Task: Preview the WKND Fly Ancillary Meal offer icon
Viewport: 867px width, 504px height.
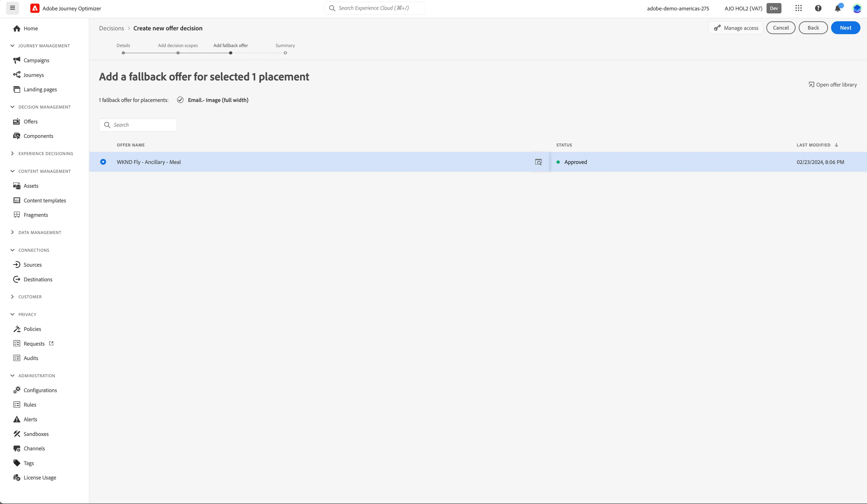Action: [539, 162]
